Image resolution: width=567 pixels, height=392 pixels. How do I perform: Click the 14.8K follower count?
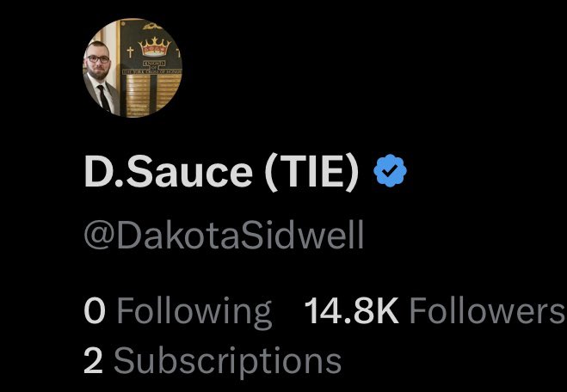click(x=352, y=310)
